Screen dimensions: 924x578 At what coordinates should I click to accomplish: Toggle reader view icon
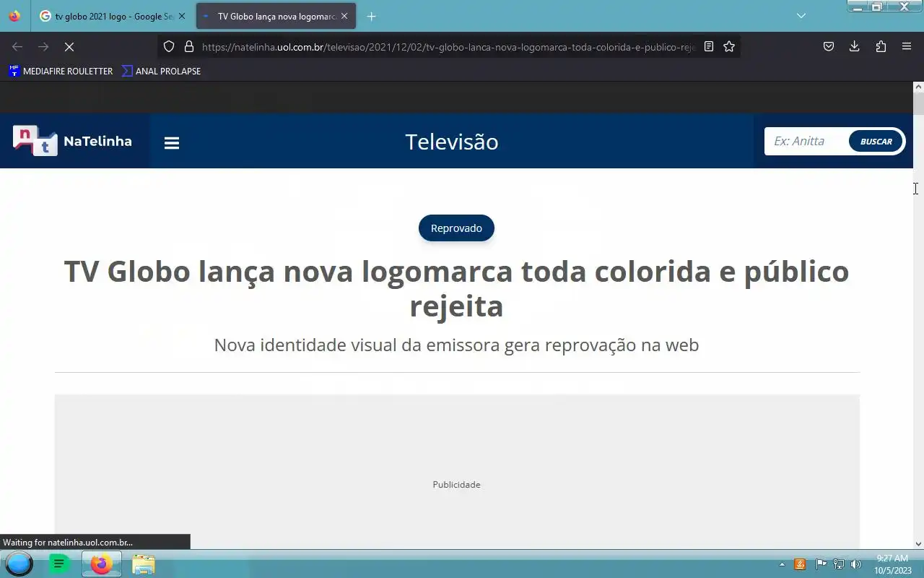[x=709, y=46]
